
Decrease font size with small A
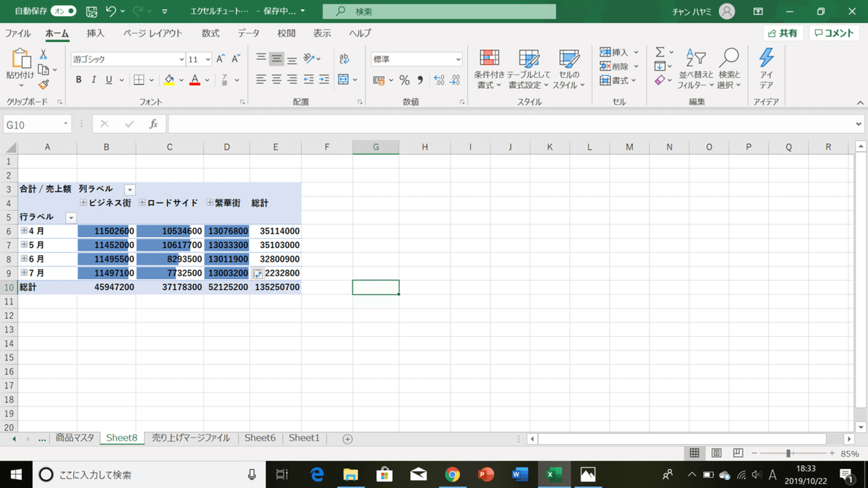pyautogui.click(x=237, y=59)
